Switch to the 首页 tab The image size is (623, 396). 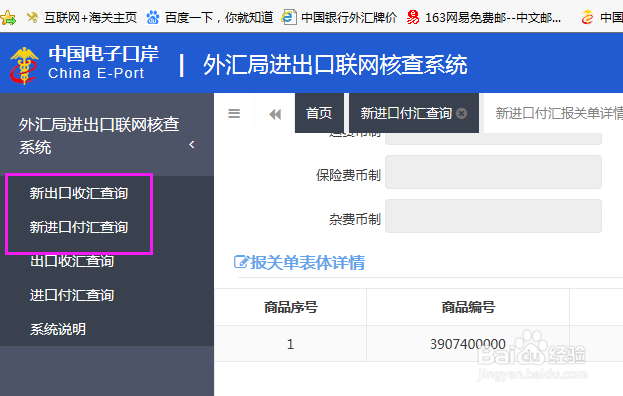click(319, 113)
